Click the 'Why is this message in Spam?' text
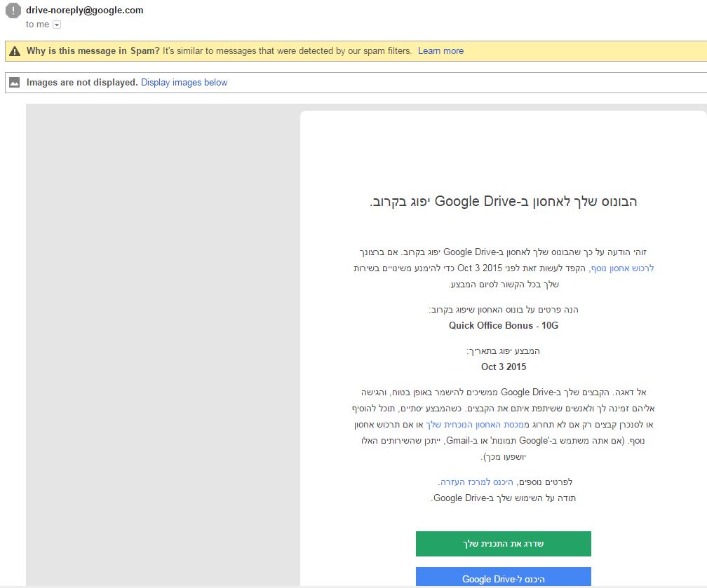707x588 pixels. tap(93, 51)
